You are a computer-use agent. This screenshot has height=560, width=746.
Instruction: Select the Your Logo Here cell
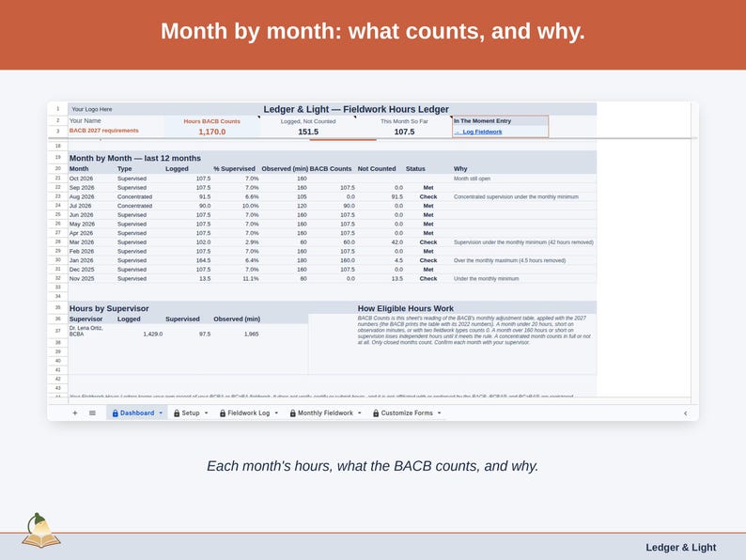pyautogui.click(x=92, y=109)
